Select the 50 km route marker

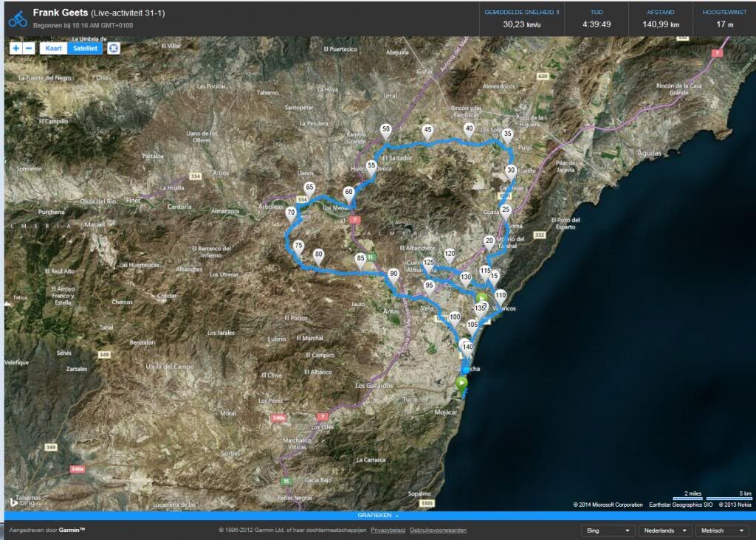tap(385, 131)
